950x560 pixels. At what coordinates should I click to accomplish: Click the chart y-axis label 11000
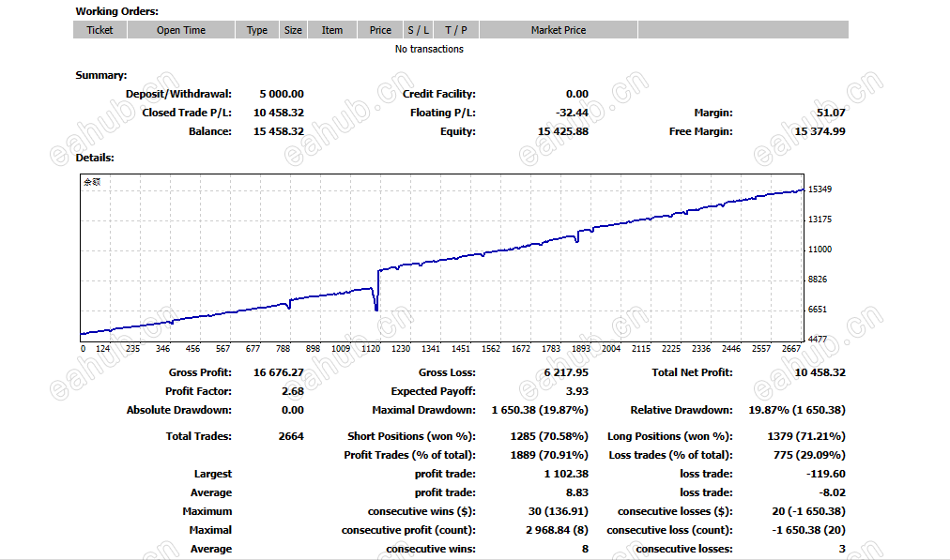[820, 250]
